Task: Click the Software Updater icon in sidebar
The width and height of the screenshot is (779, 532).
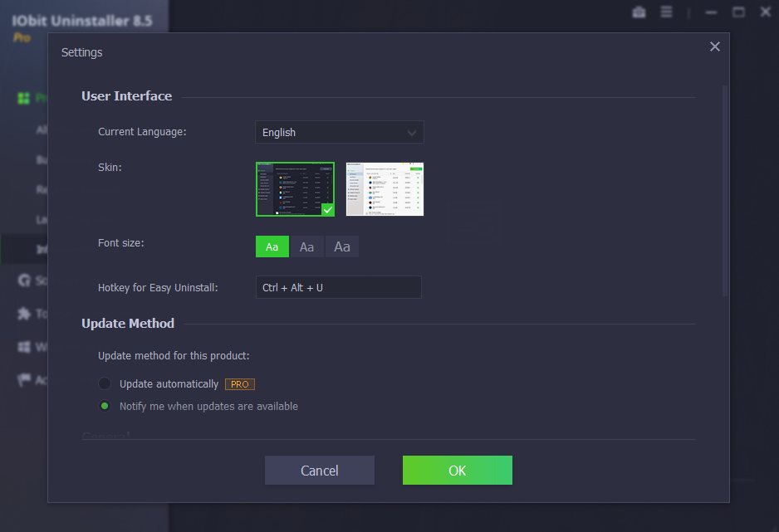Action: pyautogui.click(x=24, y=281)
